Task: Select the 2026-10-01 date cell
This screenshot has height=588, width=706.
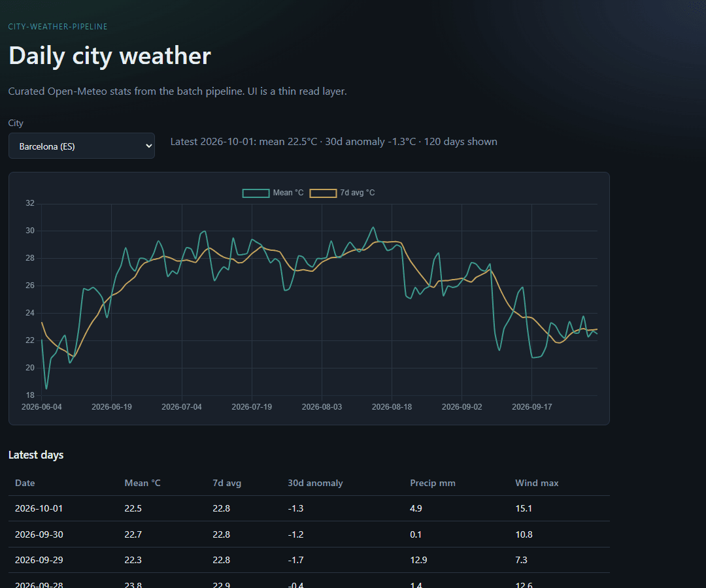Action: coord(39,508)
